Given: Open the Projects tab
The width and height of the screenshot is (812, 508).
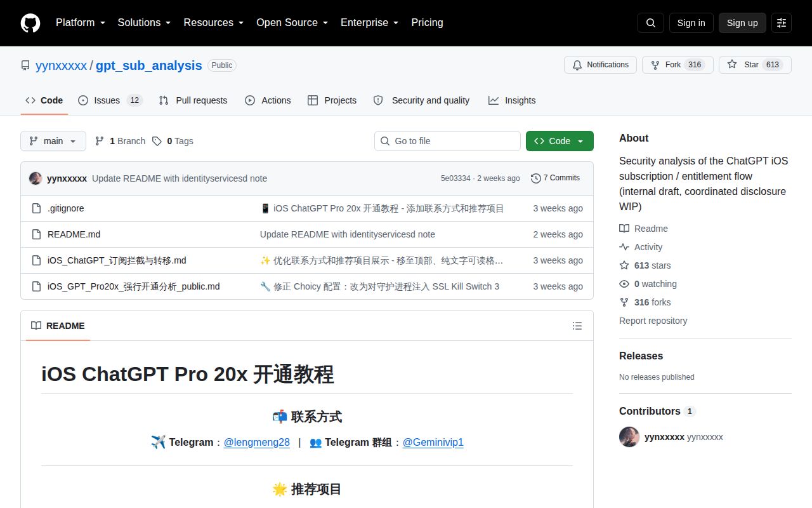Looking at the screenshot, I should [x=332, y=100].
